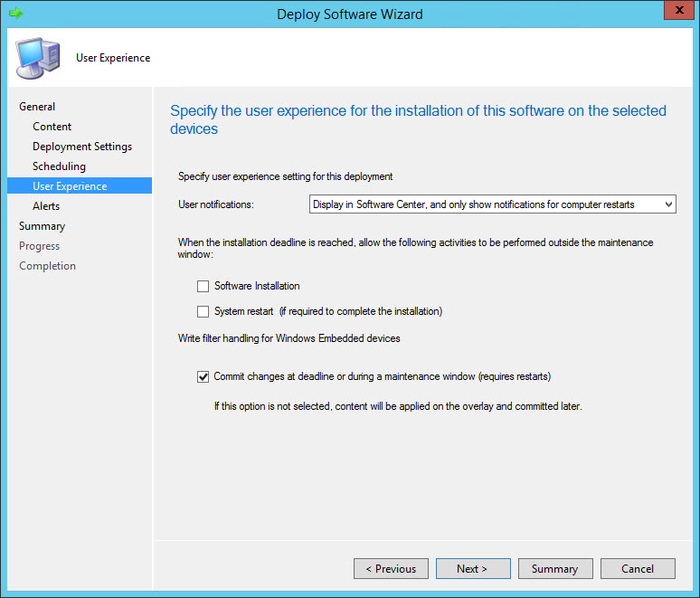
Task: Navigate to the Alerts step
Action: coord(46,206)
